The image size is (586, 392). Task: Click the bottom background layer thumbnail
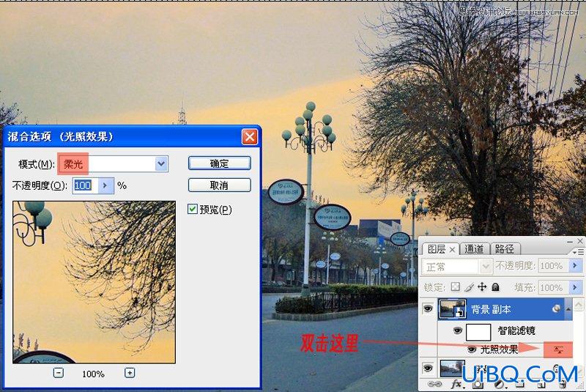(453, 368)
